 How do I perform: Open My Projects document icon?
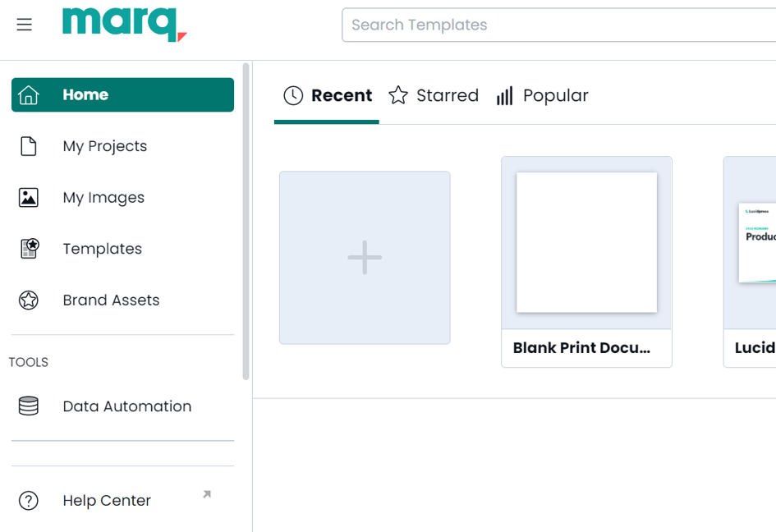pyautogui.click(x=29, y=146)
